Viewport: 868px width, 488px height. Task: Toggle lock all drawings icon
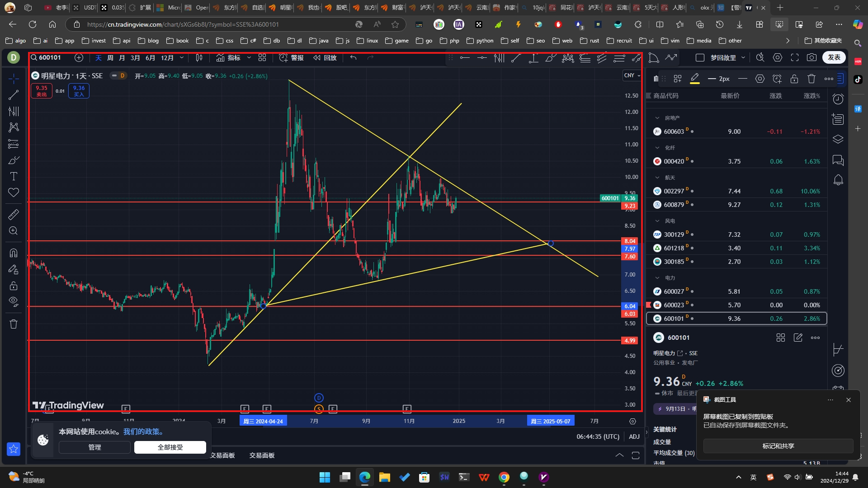pyautogui.click(x=14, y=286)
